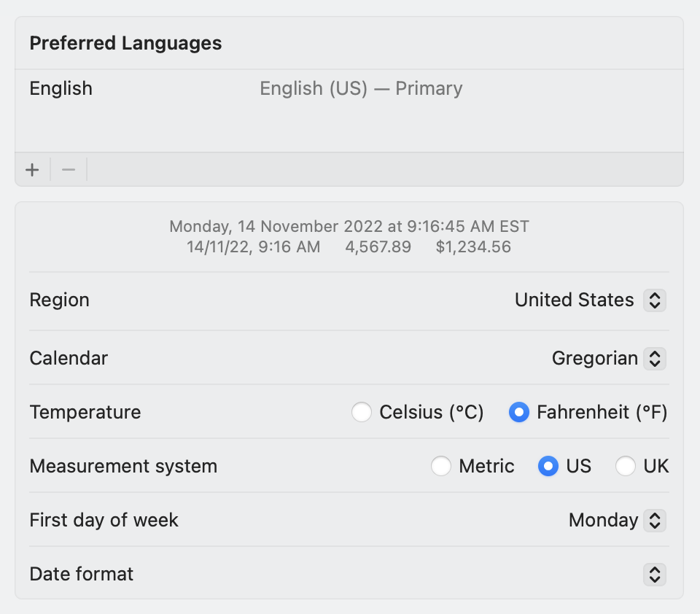Click the English (US) — Primary text
Screen dimensions: 700x614
tap(361, 89)
